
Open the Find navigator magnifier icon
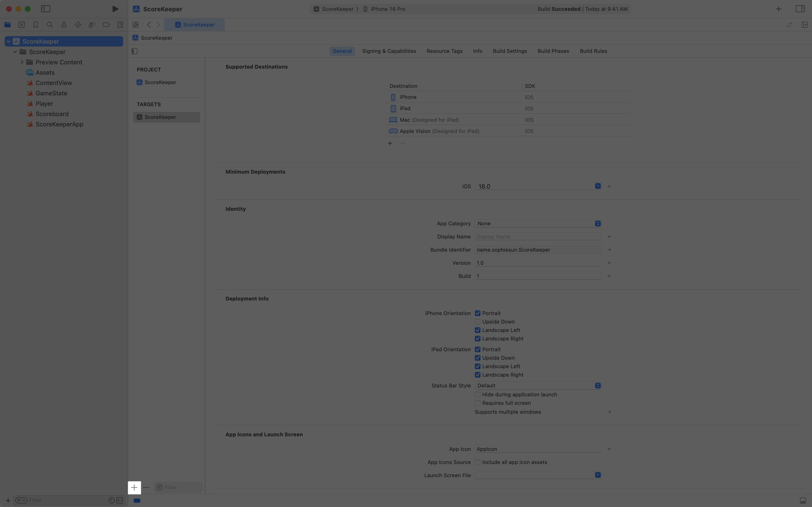pyautogui.click(x=50, y=25)
